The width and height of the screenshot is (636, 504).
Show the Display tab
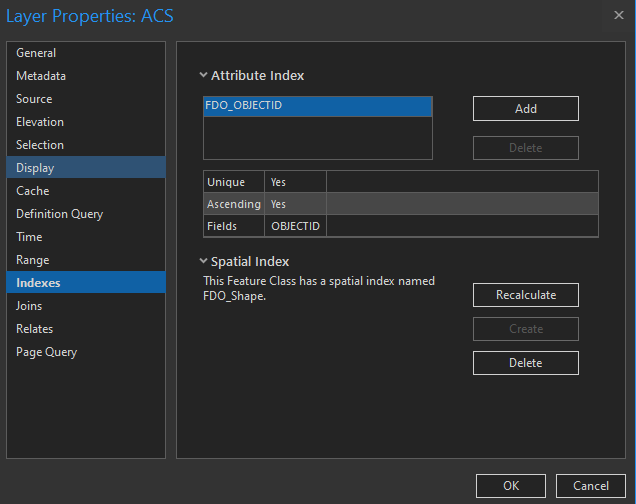pos(35,168)
